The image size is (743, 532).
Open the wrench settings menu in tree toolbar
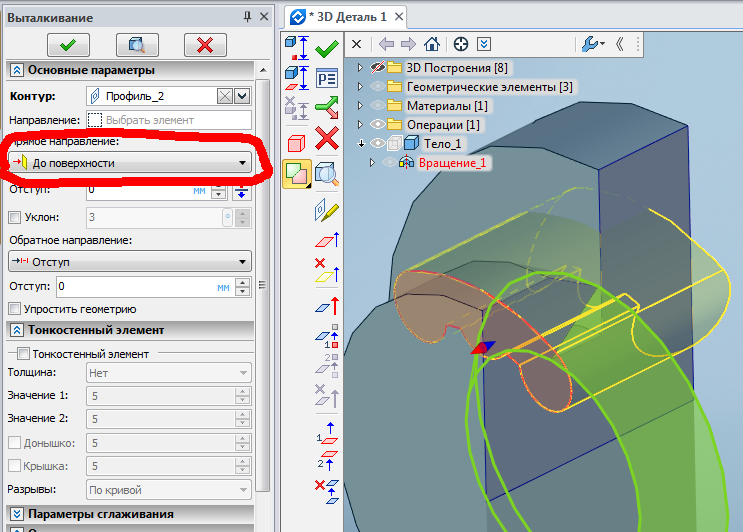point(592,45)
